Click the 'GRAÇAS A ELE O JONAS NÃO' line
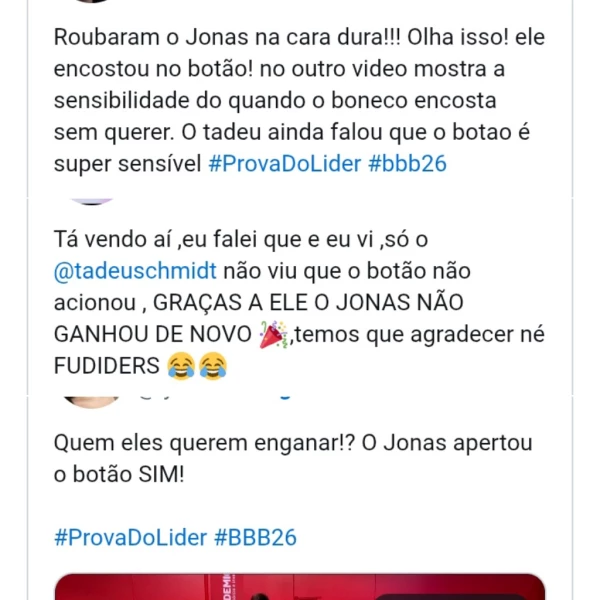The image size is (600, 600). pos(259,303)
